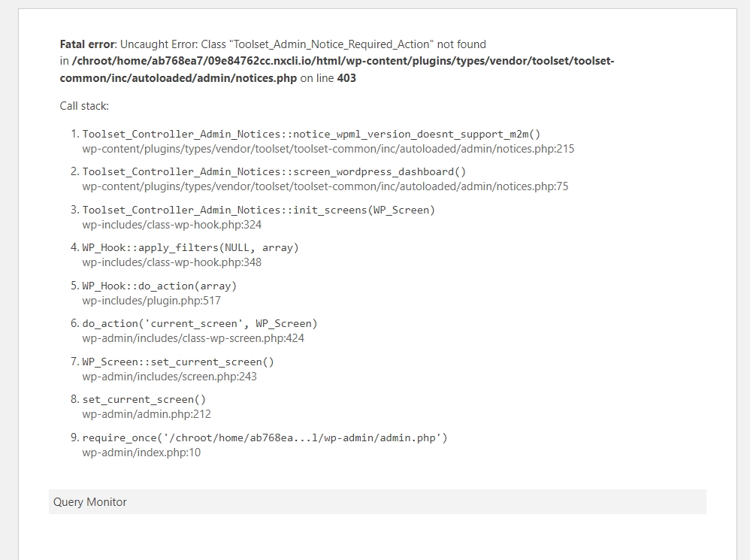The width and height of the screenshot is (750, 560).
Task: Click the bold notices.php file path in the error
Action: pos(337,69)
